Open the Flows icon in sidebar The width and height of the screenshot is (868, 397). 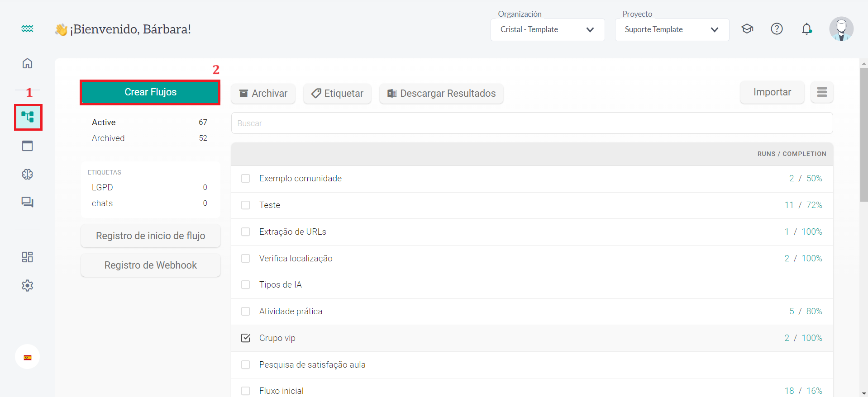(28, 117)
